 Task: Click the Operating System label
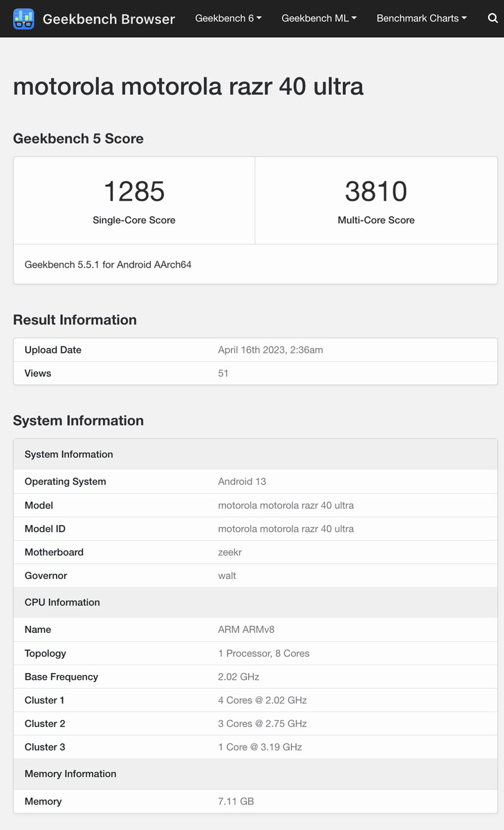click(x=66, y=481)
